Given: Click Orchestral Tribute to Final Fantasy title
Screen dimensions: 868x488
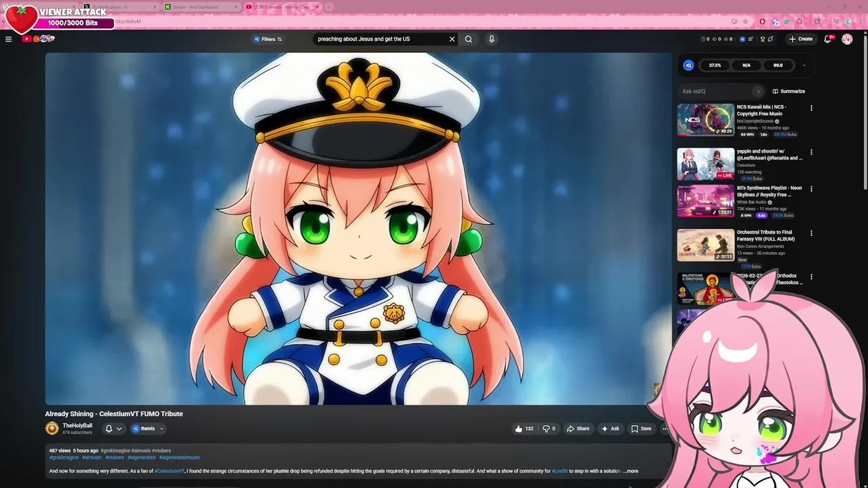Looking at the screenshot, I should coord(766,235).
